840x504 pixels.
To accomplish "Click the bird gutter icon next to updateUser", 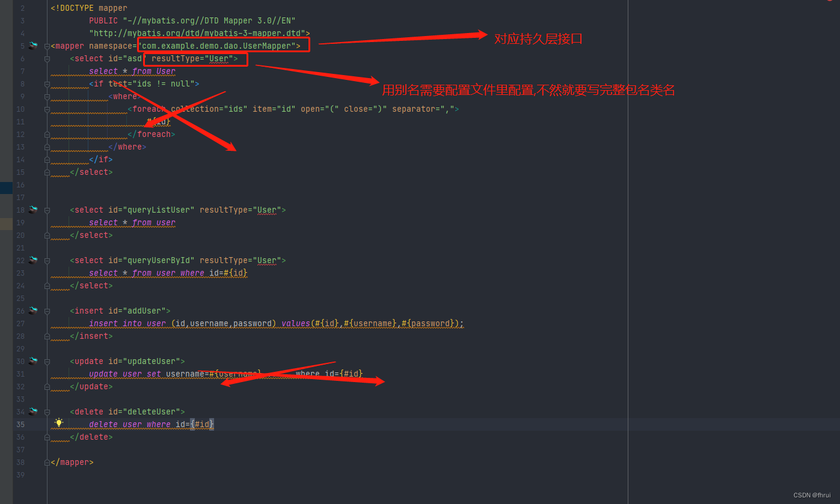I will pyautogui.click(x=32, y=360).
